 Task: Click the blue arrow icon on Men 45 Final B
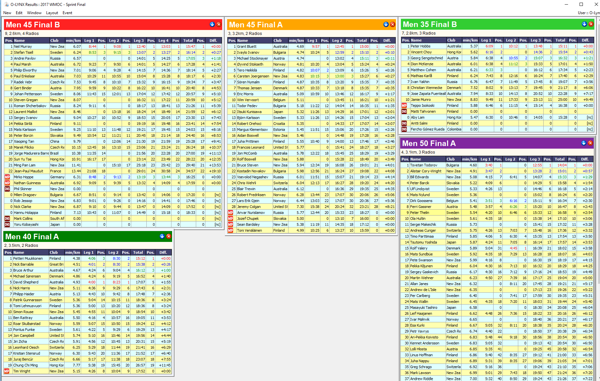click(x=212, y=24)
